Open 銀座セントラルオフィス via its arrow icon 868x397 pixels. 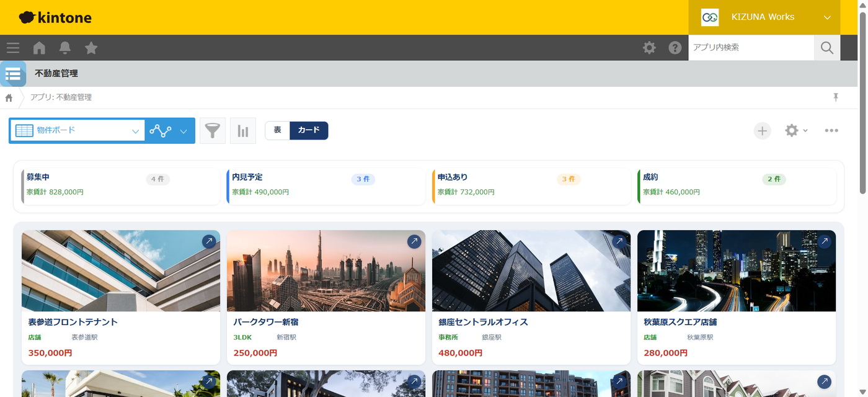[619, 241]
